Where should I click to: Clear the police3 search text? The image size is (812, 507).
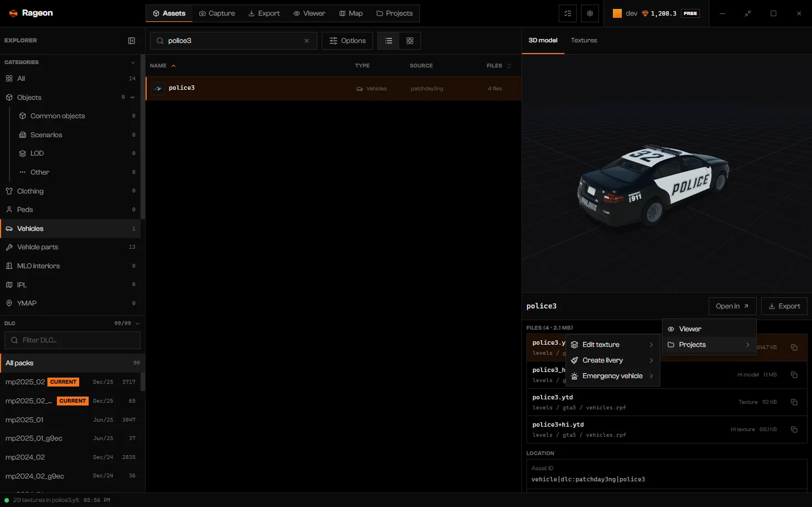[307, 41]
